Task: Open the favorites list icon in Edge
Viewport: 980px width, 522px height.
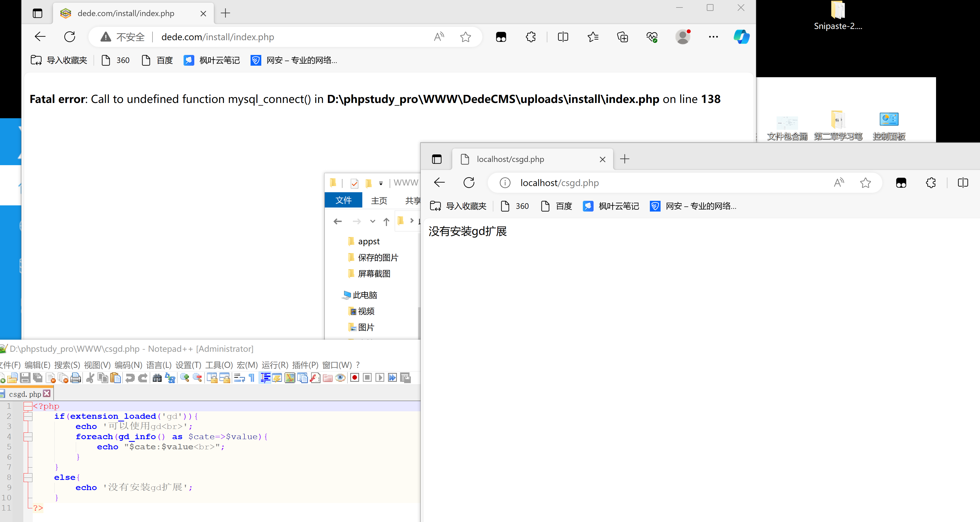Action: [593, 37]
